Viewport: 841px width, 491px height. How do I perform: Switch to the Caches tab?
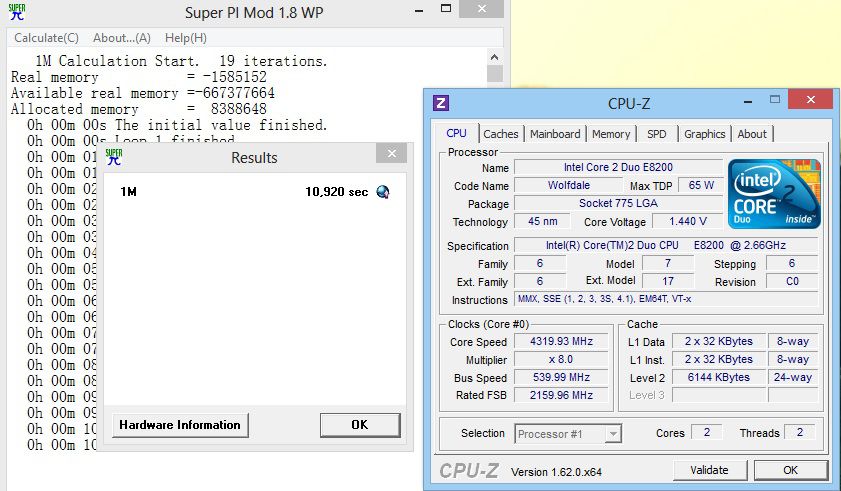[501, 134]
